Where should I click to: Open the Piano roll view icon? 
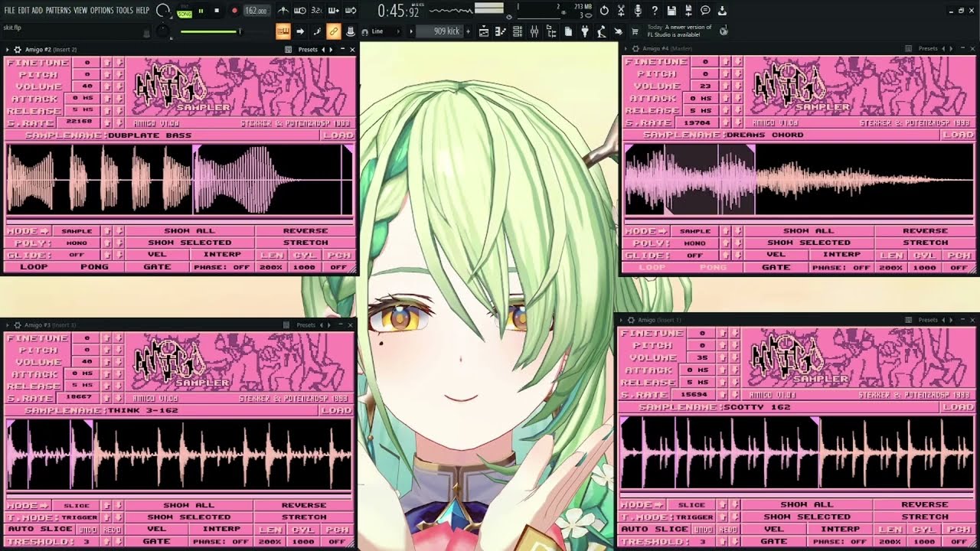[x=501, y=31]
